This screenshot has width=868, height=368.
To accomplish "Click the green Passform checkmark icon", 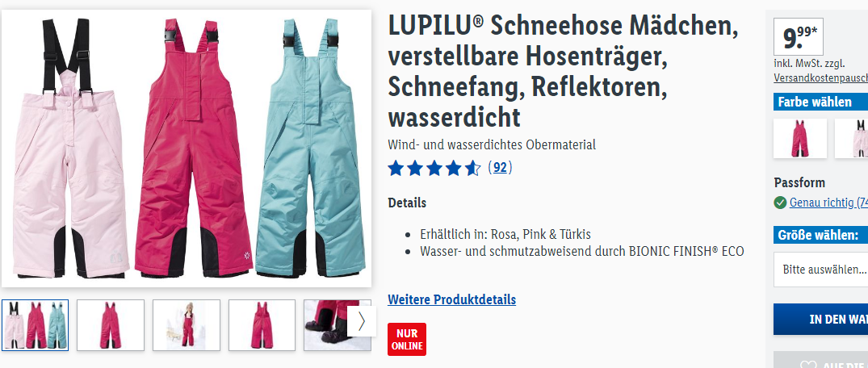I will coord(780,203).
